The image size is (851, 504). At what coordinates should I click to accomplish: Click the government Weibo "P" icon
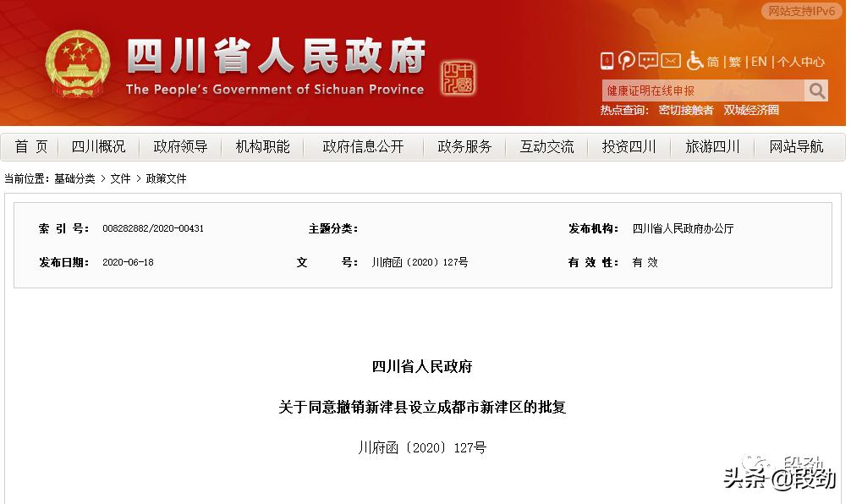click(x=627, y=61)
